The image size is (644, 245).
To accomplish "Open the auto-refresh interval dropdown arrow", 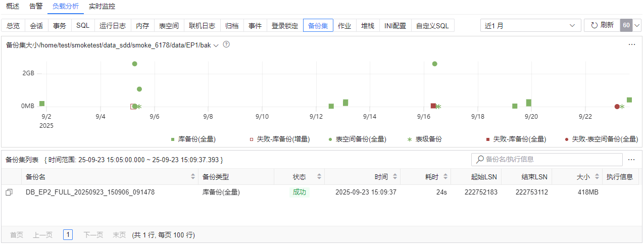I will tap(637, 25).
